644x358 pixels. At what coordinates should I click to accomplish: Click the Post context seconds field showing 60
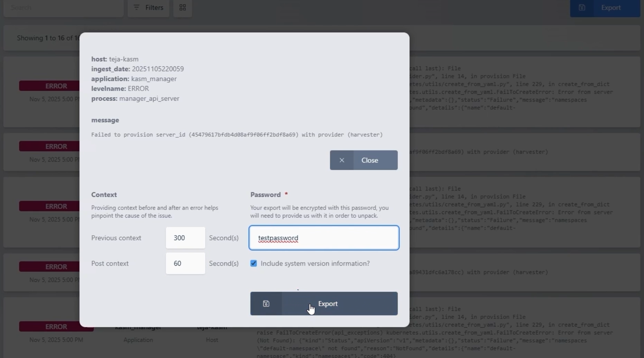[185, 264]
